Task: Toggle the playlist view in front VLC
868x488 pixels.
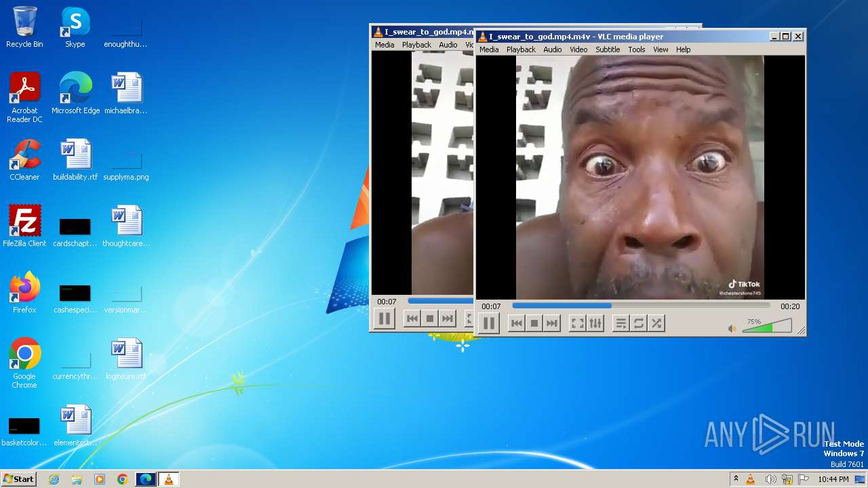Action: [x=620, y=323]
